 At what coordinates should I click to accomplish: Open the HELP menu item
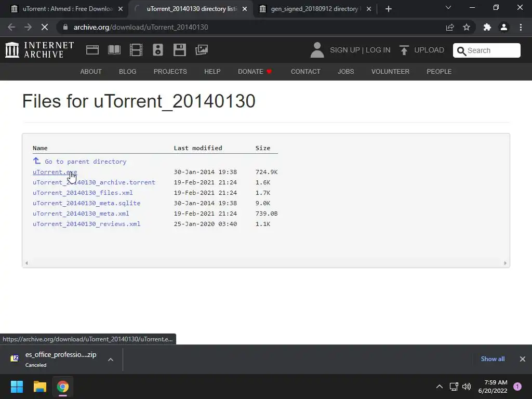(x=212, y=72)
